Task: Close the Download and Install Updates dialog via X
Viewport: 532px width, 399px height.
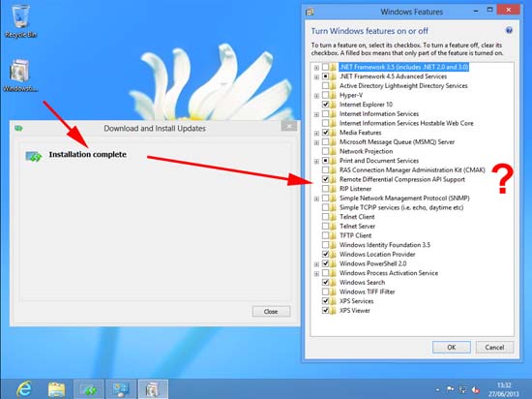Action: click(289, 126)
